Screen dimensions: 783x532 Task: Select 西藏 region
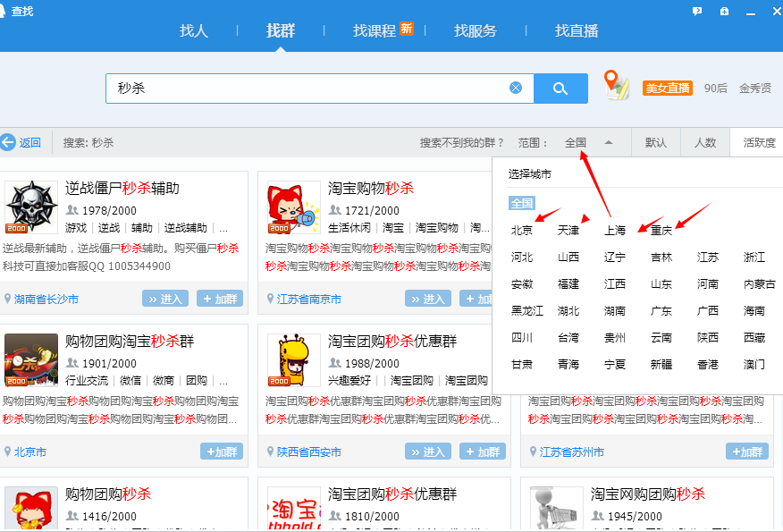pos(754,338)
